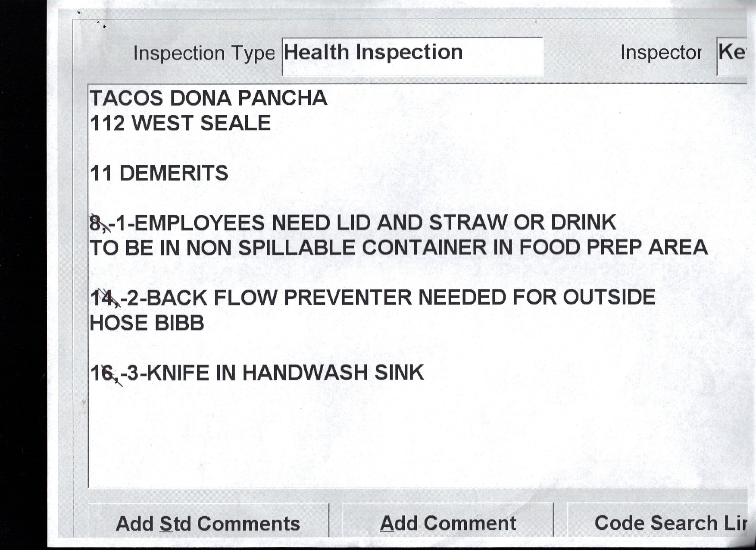
Task: Click the BACK FLOW PREVENTER comment line
Action: [388, 298]
